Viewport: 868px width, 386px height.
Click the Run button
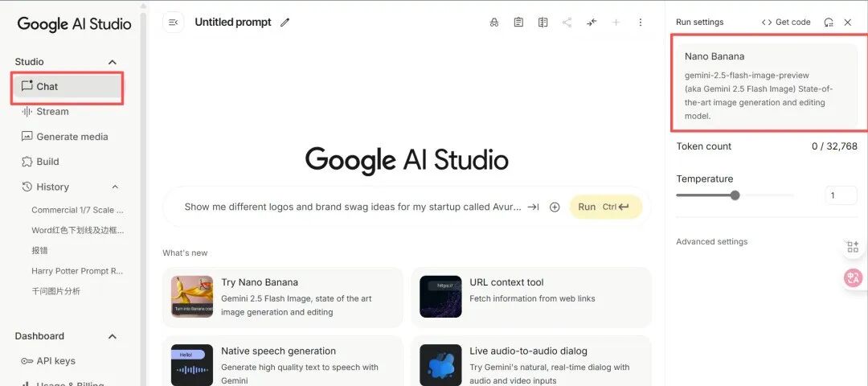tap(605, 207)
